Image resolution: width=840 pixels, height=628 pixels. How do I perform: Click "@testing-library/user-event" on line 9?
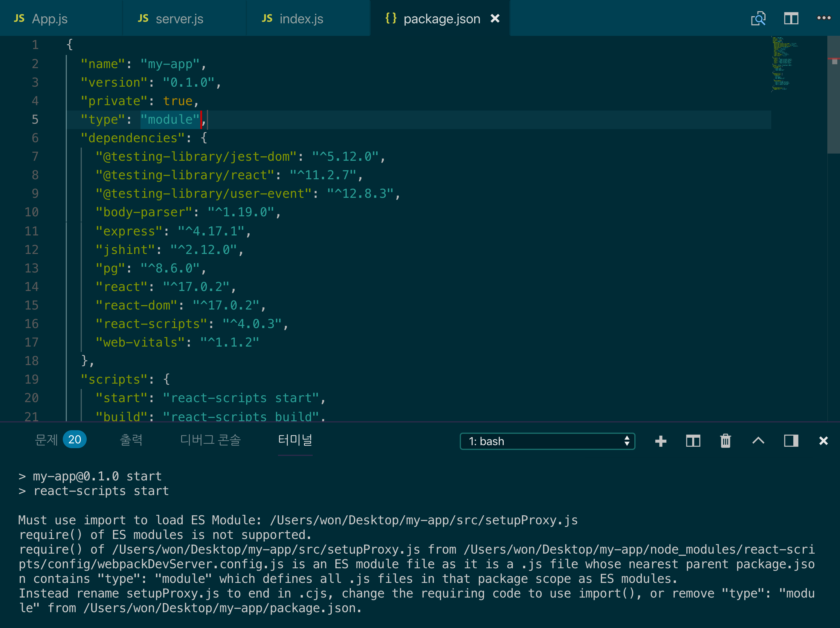click(x=204, y=194)
